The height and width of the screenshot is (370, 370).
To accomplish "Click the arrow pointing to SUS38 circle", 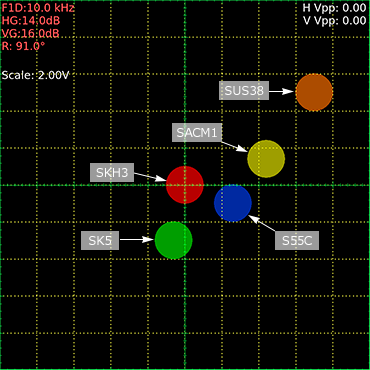I will [x=282, y=91].
